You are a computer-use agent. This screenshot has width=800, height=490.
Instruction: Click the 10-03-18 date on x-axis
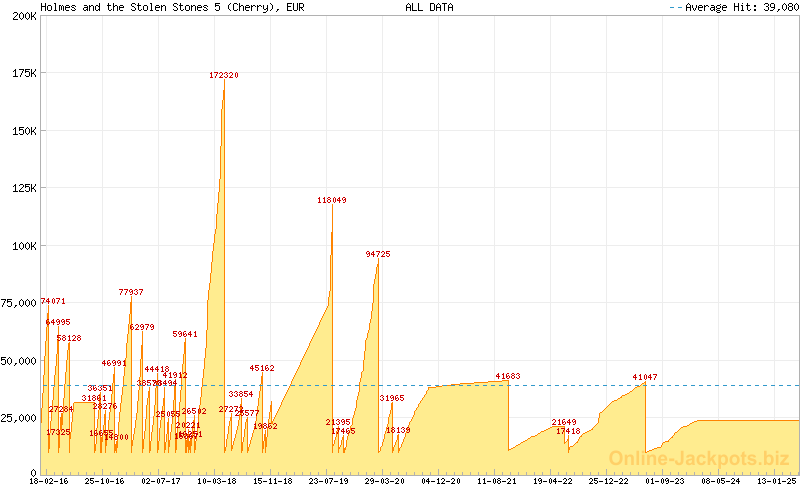coord(217,481)
